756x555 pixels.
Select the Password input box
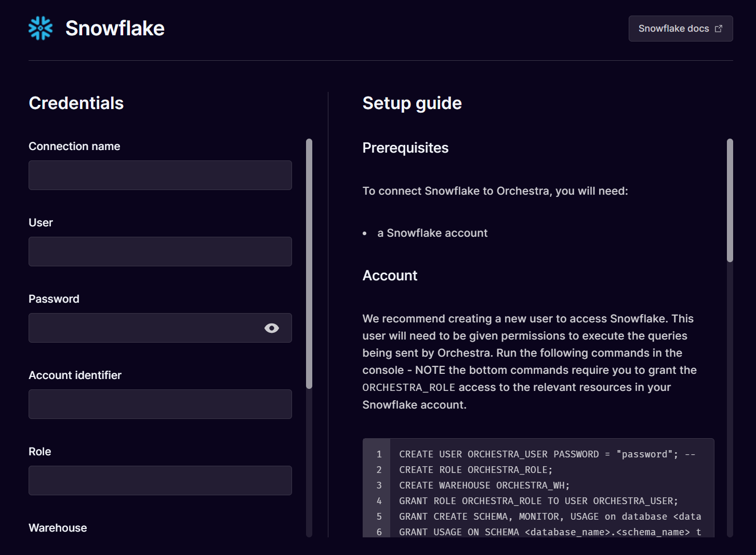tap(160, 328)
